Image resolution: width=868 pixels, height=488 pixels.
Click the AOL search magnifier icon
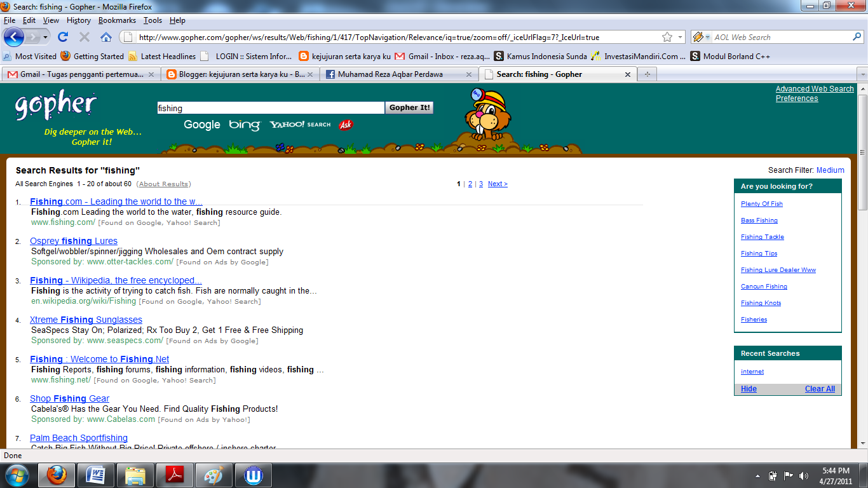[857, 37]
